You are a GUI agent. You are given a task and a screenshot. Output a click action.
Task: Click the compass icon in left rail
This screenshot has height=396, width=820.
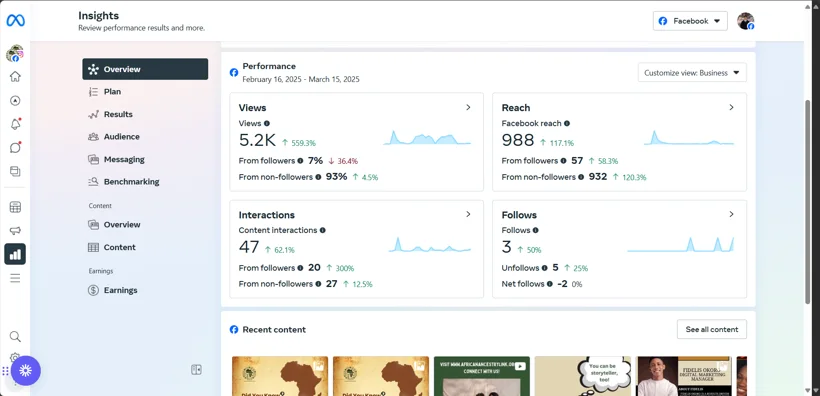point(15,100)
